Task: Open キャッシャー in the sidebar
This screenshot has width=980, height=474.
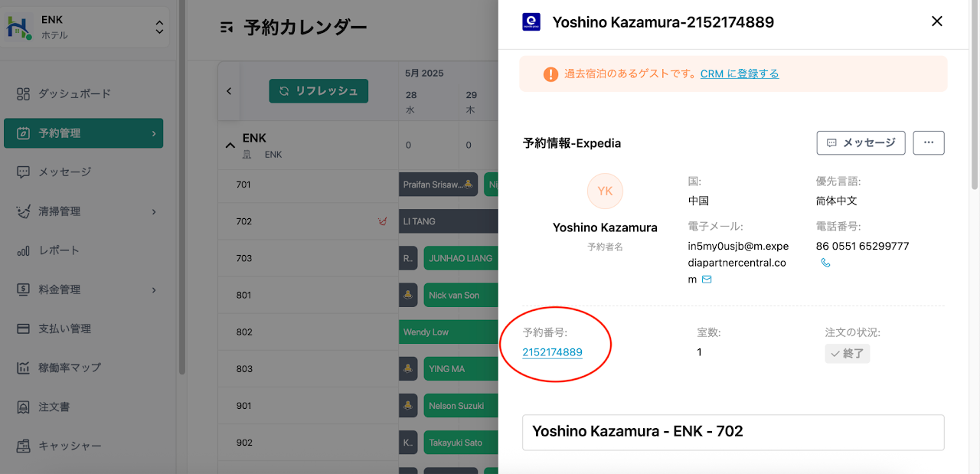Action: click(x=69, y=446)
